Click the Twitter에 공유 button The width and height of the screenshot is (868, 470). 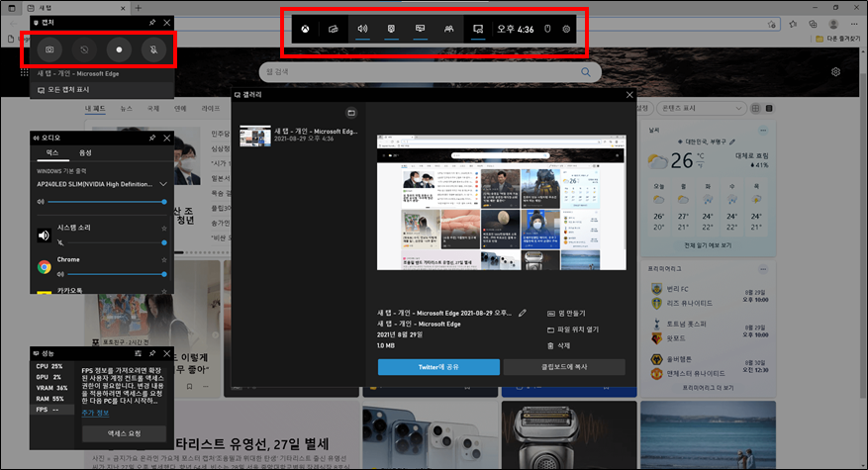[x=439, y=367]
